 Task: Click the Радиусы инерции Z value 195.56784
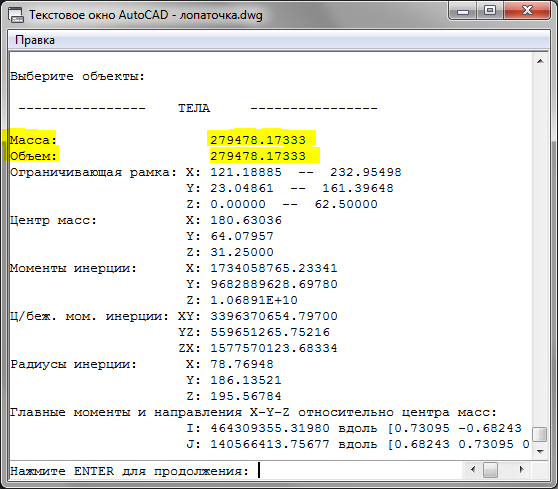(246, 396)
